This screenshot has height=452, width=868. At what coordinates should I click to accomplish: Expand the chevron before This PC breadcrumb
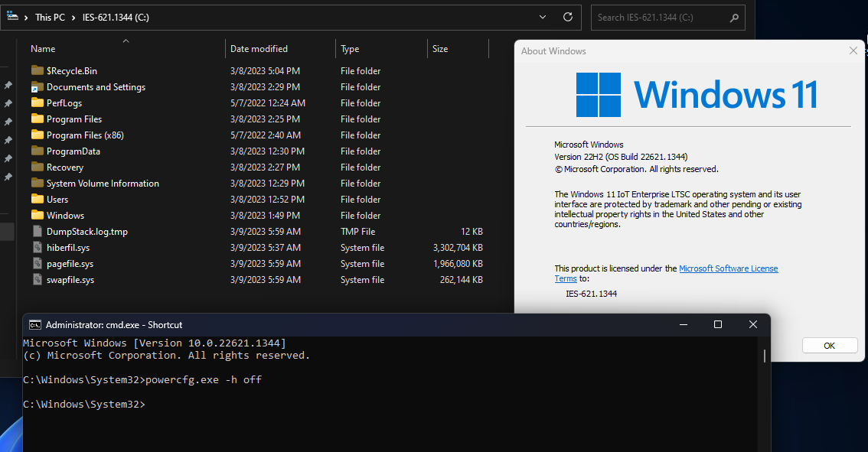tap(26, 18)
